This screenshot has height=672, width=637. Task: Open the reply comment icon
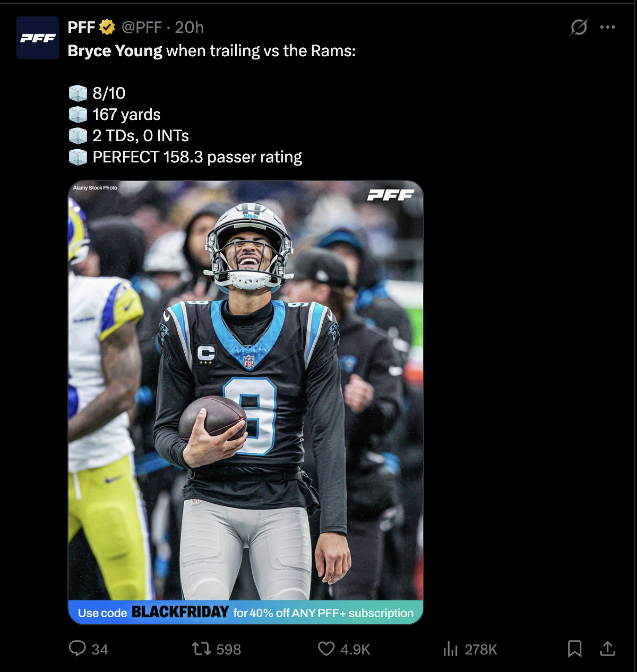78,649
